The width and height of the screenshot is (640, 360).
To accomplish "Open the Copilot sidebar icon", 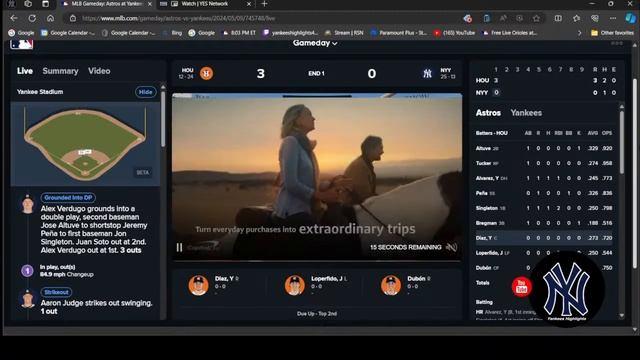I will click(630, 18).
